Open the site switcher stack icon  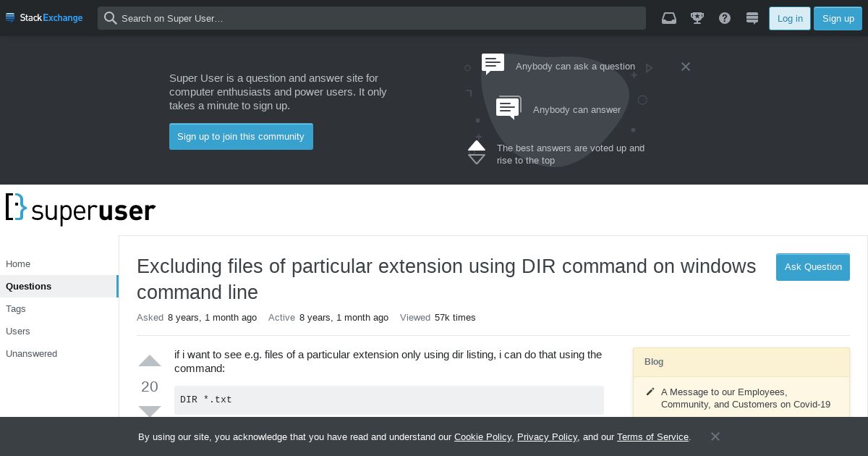tap(752, 18)
